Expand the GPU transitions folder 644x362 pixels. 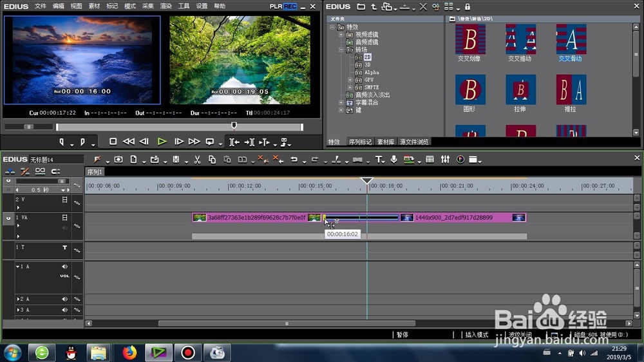point(350,80)
